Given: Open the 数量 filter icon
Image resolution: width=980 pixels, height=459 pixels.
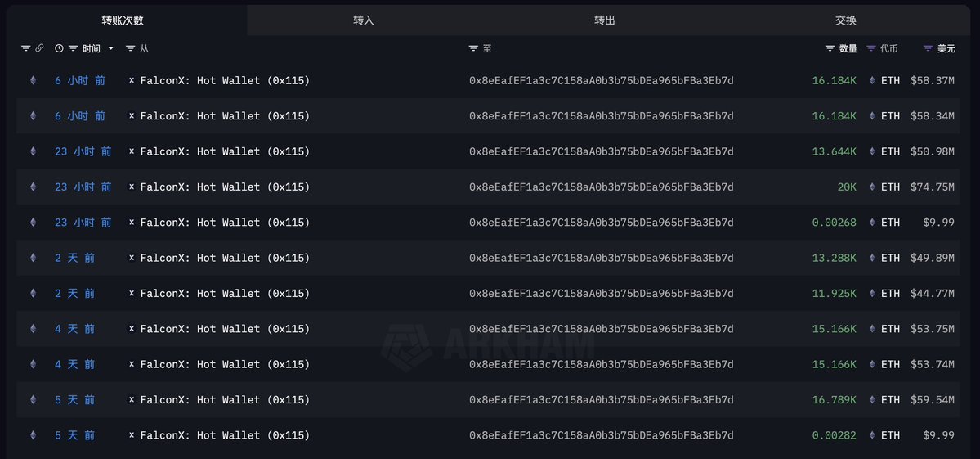Looking at the screenshot, I should tap(830, 48).
